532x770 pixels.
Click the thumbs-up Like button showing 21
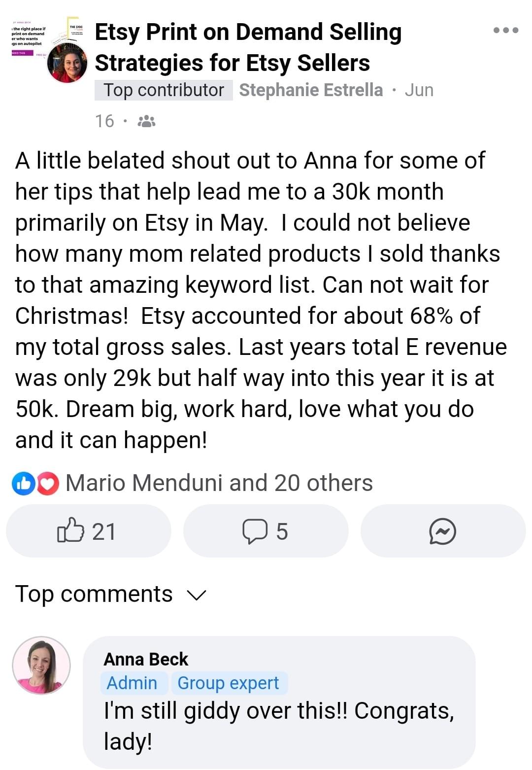point(88,531)
